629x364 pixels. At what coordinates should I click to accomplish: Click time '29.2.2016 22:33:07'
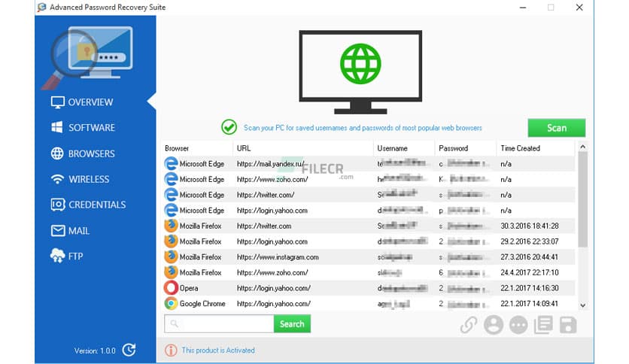[x=530, y=241]
